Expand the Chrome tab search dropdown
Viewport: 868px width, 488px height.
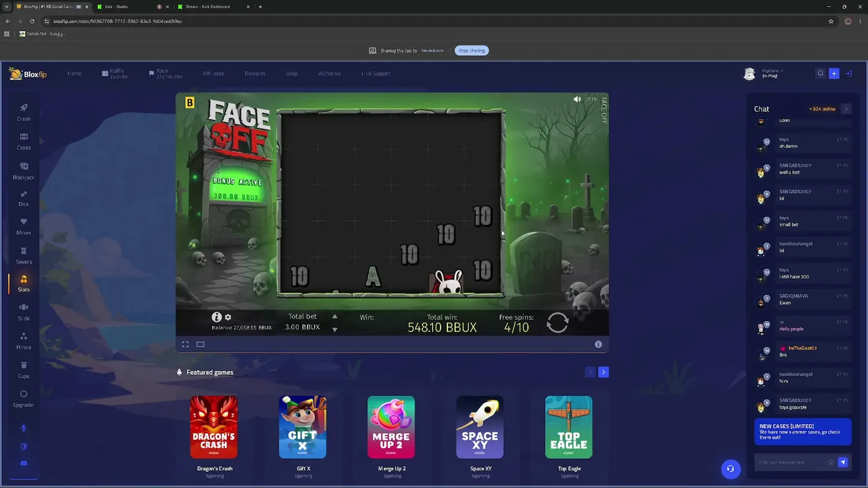[7, 7]
